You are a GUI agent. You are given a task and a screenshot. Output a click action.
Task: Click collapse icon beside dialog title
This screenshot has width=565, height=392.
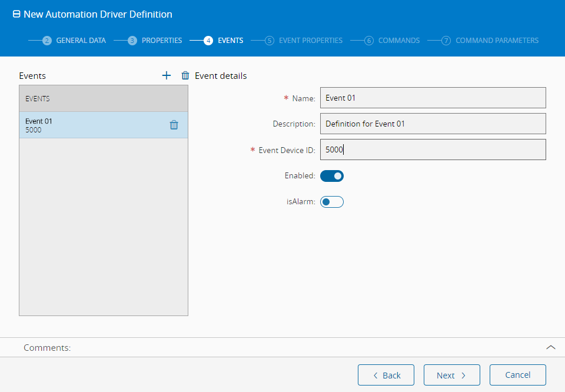click(16, 14)
